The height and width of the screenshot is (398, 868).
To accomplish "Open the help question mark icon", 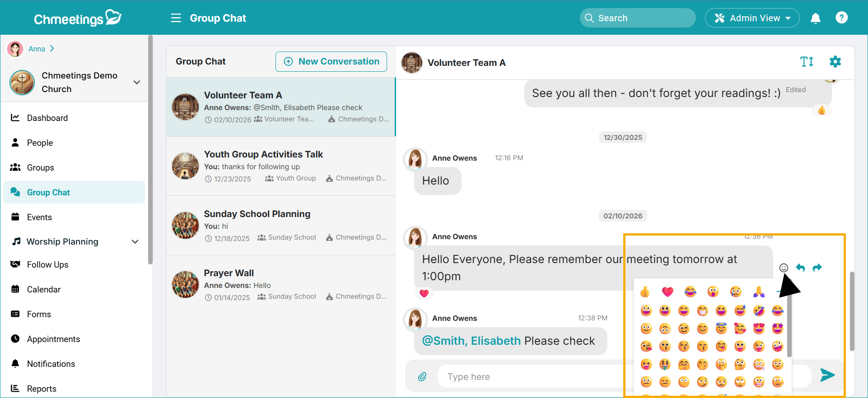I will click(841, 18).
